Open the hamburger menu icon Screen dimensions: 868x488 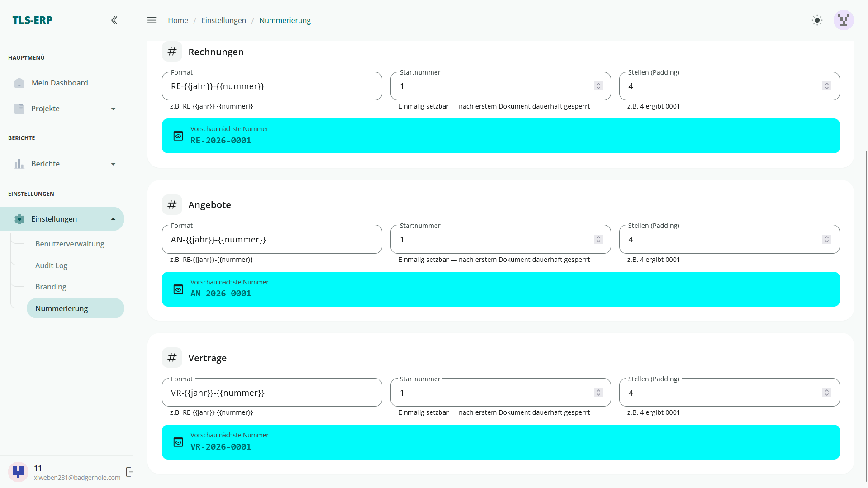(x=152, y=20)
